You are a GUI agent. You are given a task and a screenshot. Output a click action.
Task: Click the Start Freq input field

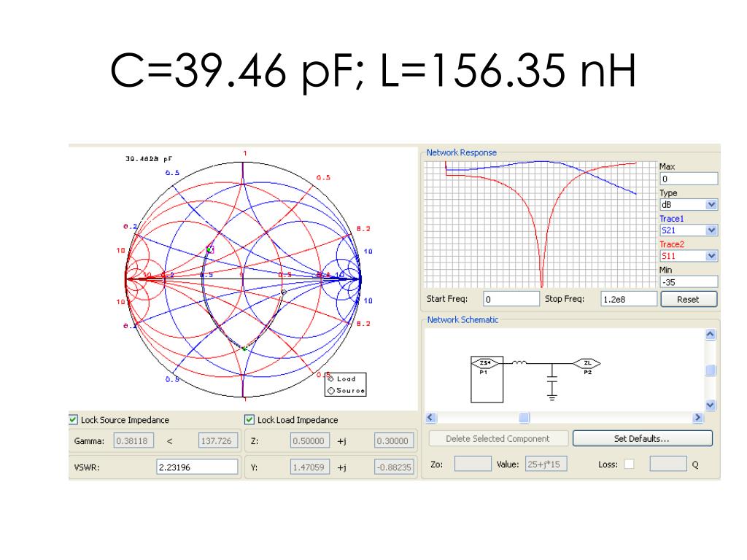511,299
